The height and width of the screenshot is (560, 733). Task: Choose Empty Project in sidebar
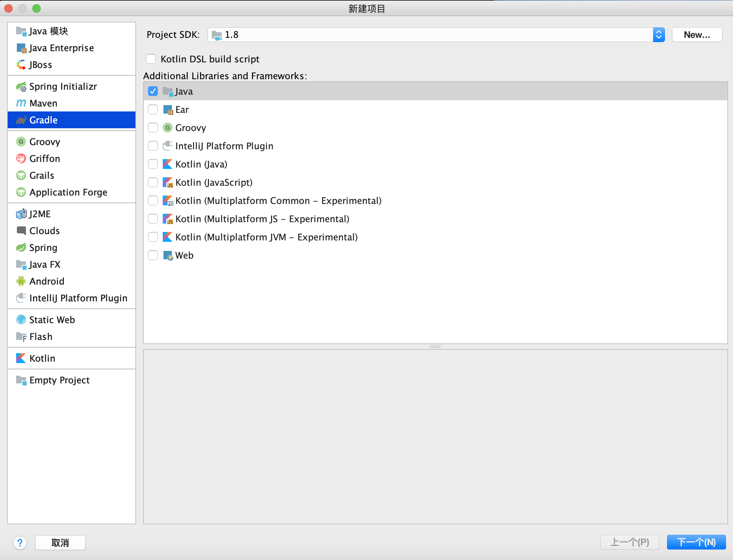click(x=59, y=380)
